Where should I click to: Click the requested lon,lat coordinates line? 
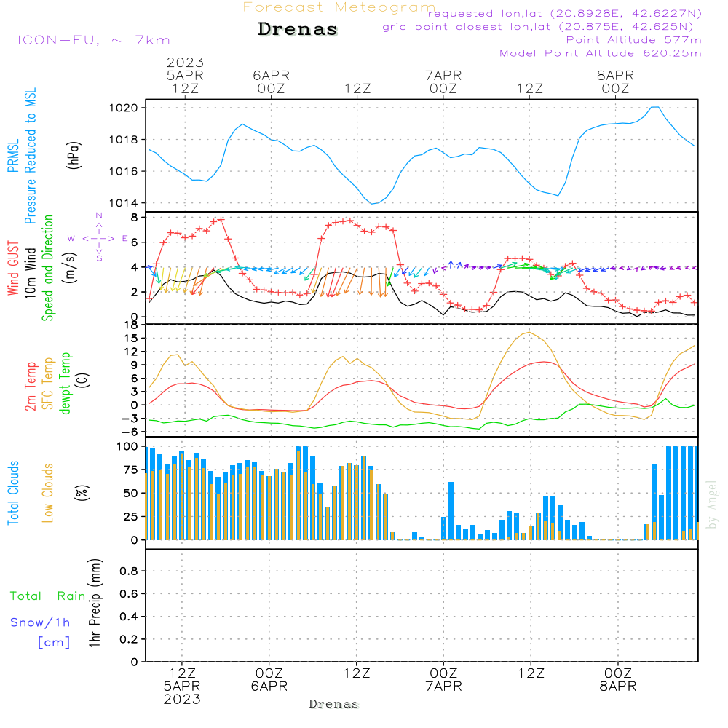[x=565, y=13]
